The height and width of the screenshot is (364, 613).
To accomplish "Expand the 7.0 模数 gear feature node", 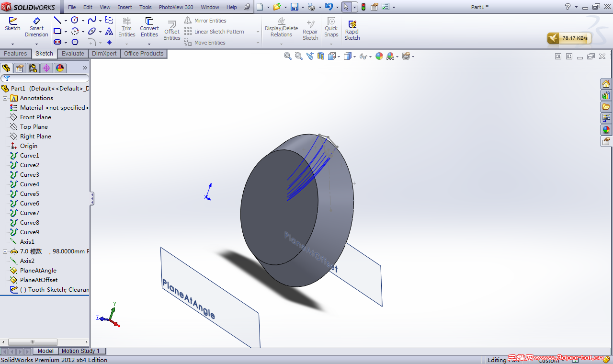I will [x=5, y=251].
